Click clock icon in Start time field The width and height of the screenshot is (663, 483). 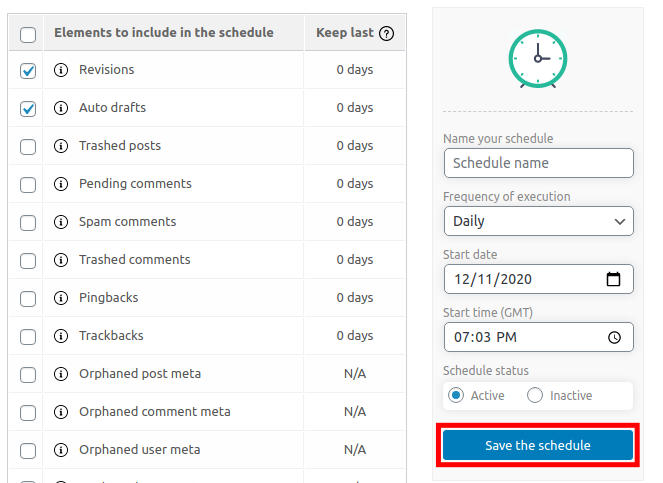pyautogui.click(x=614, y=337)
